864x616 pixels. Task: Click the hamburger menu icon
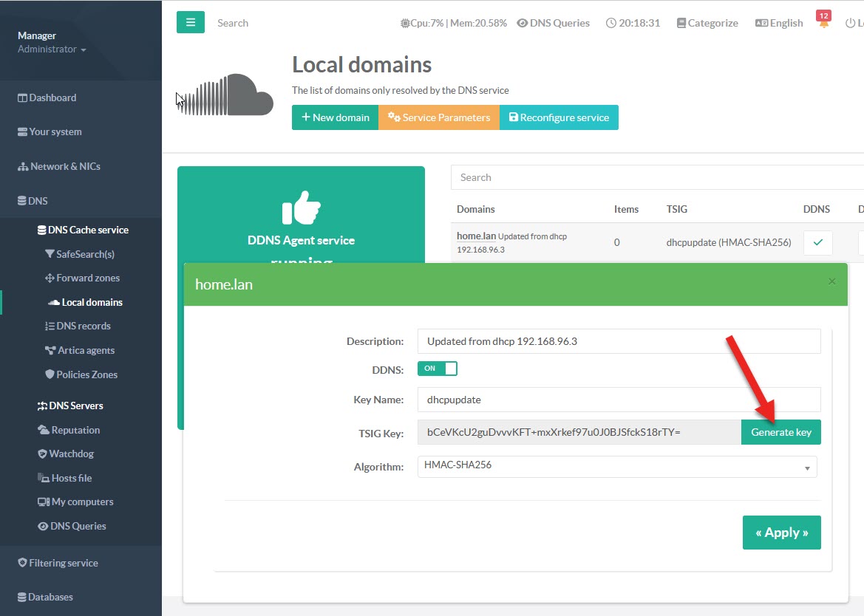tap(190, 22)
